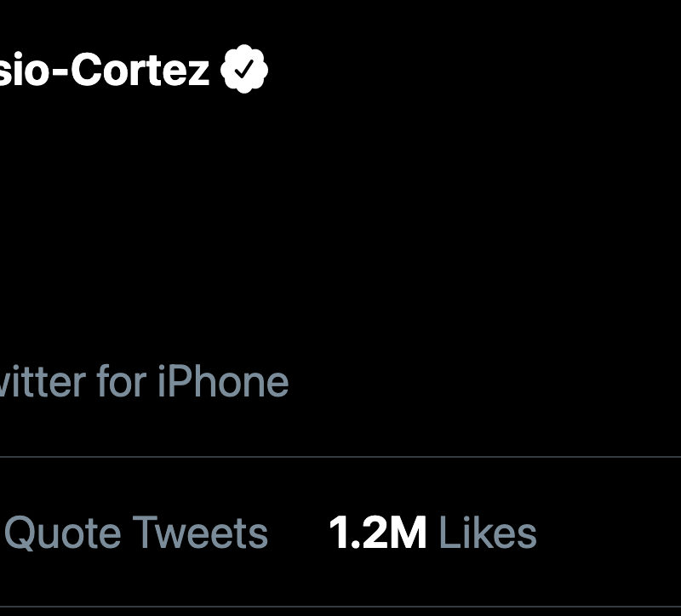Click the word Tweets in Quote Tweets
This screenshot has height=616, width=681.
tap(200, 533)
